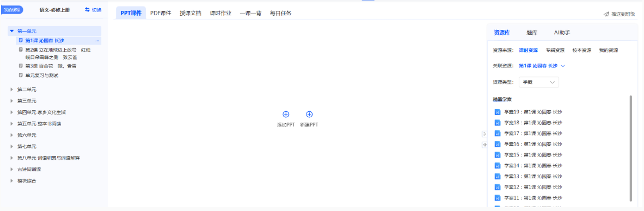The width and height of the screenshot is (644, 211).
Task: Switch to the PPT课件 tab
Action: (x=131, y=13)
